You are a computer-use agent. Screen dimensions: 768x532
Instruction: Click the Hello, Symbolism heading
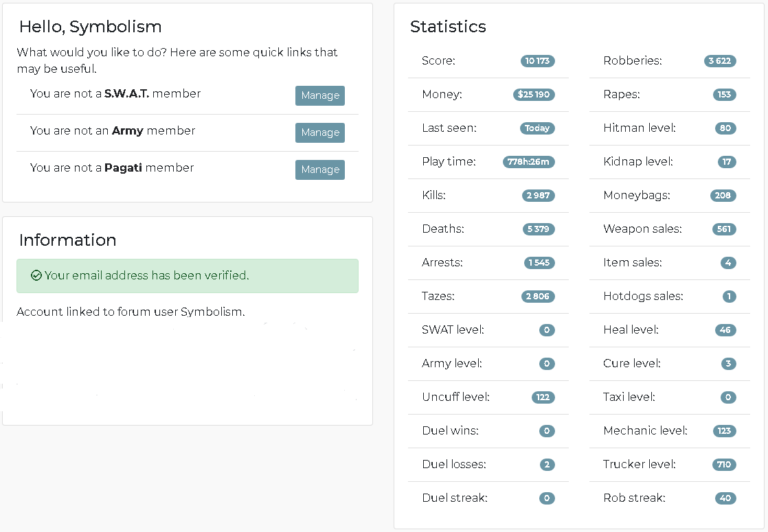(90, 27)
